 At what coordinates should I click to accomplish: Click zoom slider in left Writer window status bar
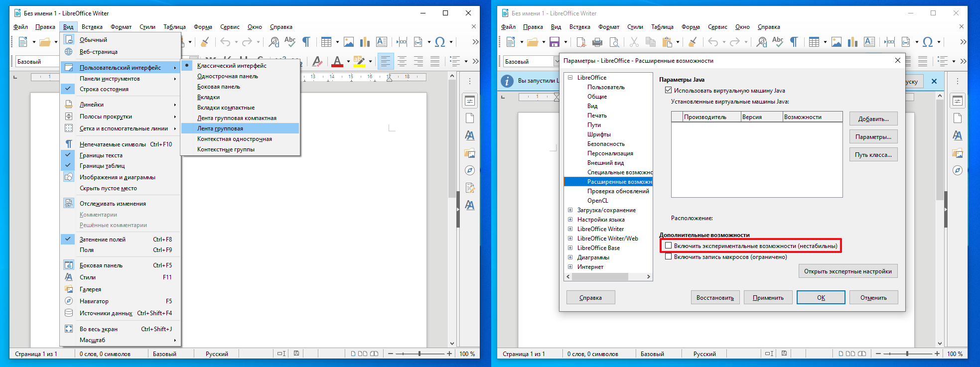coord(420,354)
